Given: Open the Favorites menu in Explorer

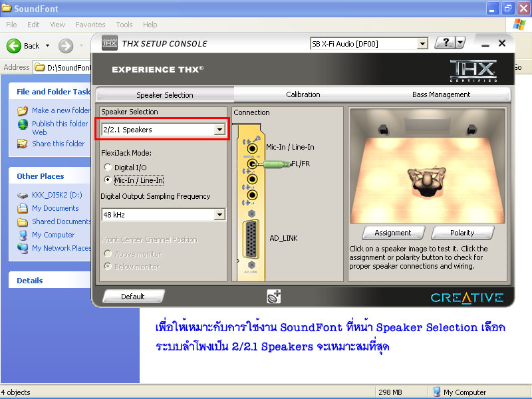Looking at the screenshot, I should (90, 25).
